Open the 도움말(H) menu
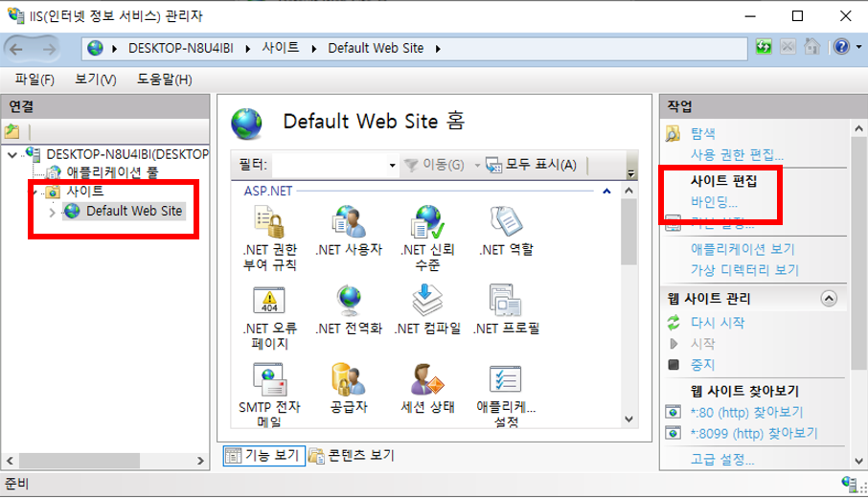This screenshot has width=868, height=499. coord(165,79)
